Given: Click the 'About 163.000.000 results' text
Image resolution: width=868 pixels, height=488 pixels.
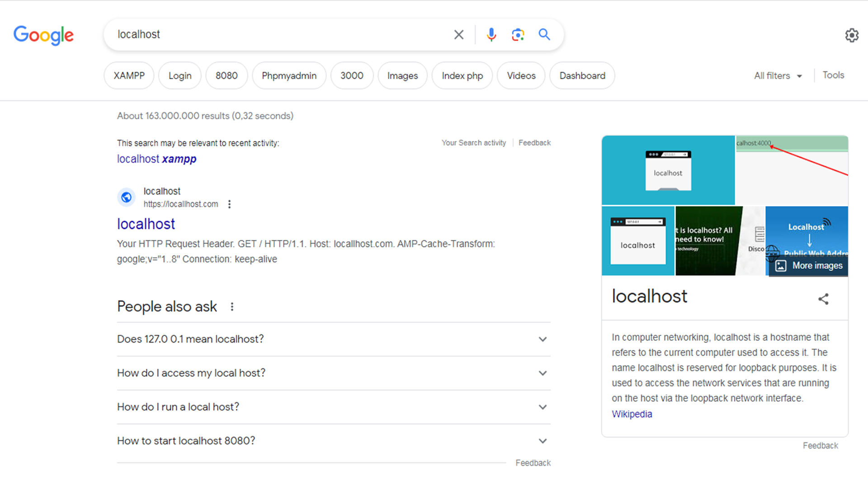Looking at the screenshot, I should 205,116.
